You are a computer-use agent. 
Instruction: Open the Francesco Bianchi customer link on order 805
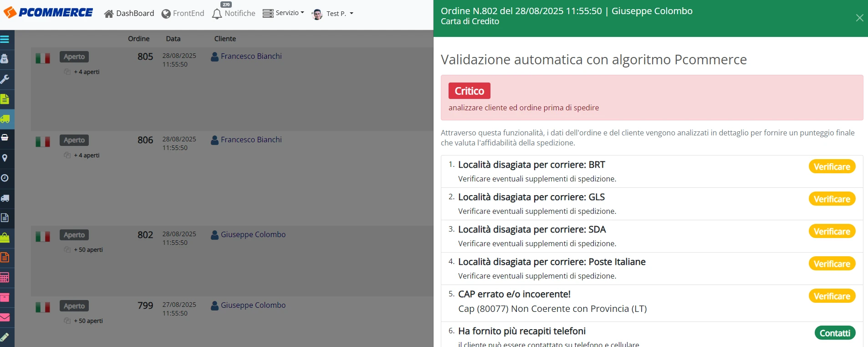click(x=251, y=56)
